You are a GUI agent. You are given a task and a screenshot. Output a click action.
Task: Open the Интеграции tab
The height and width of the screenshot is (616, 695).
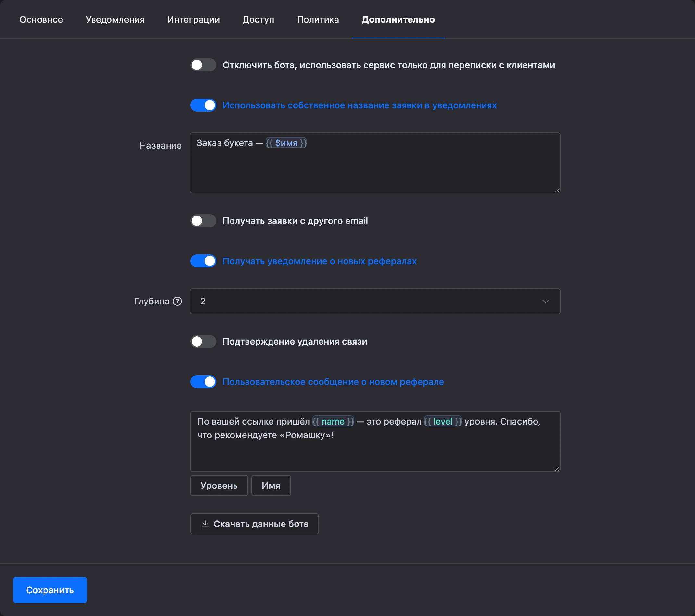pyautogui.click(x=194, y=19)
